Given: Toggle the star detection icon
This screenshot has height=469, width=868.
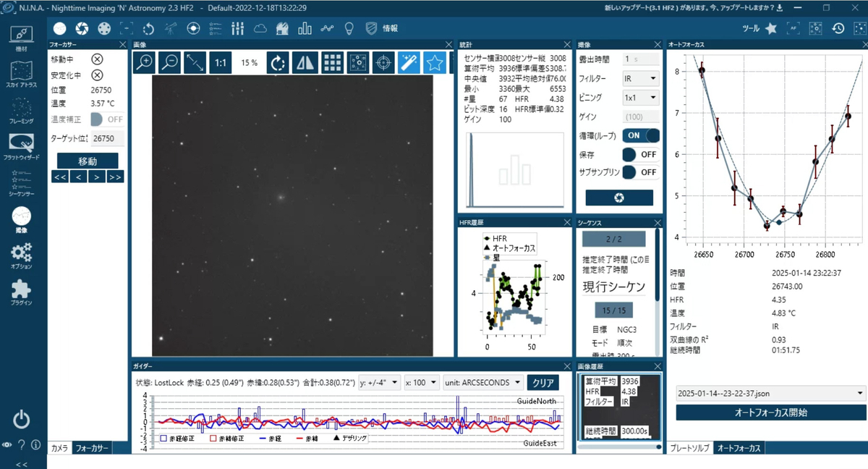Looking at the screenshot, I should pyautogui.click(x=434, y=63).
